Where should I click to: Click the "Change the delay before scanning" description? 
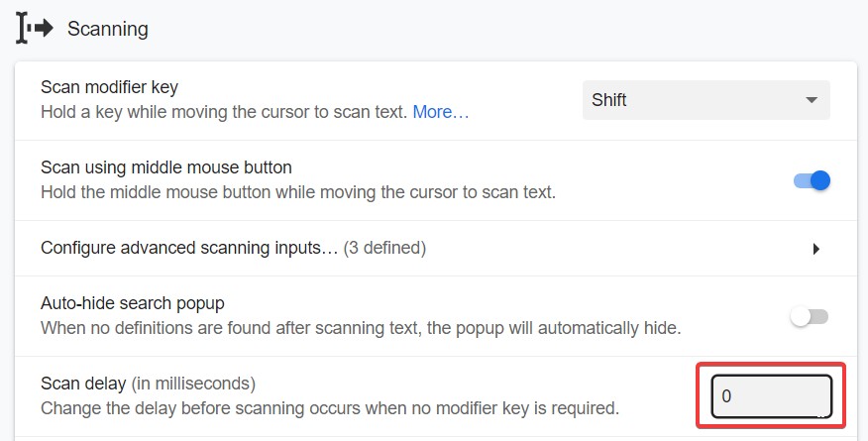329,406
